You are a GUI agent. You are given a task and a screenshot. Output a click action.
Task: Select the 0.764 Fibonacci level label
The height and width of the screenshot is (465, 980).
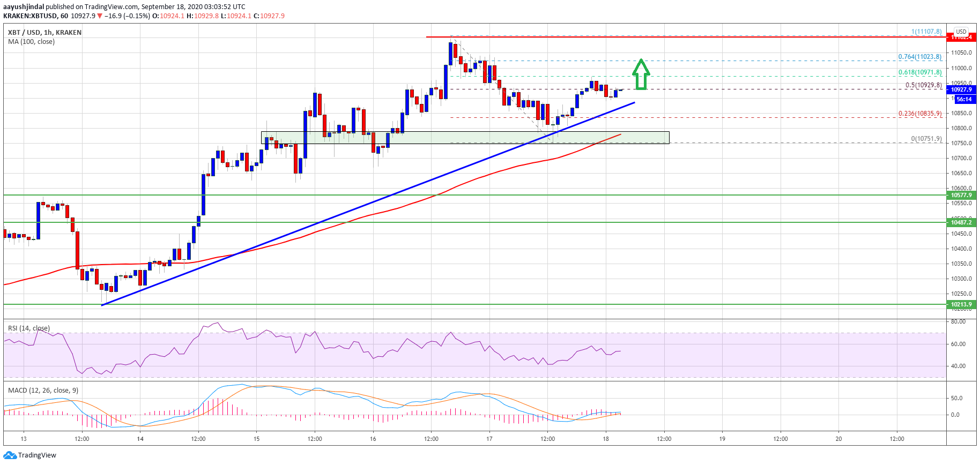[920, 57]
